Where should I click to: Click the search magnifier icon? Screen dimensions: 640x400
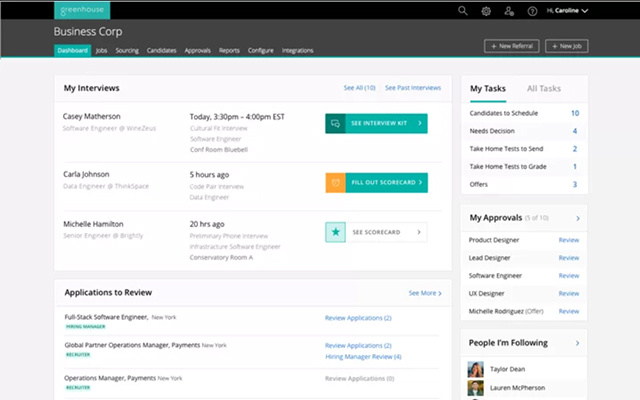[462, 11]
